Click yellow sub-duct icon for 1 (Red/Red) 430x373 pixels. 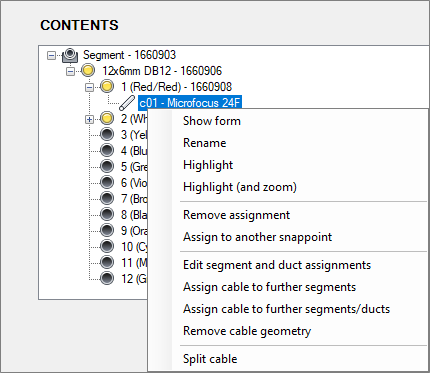[x=107, y=86]
